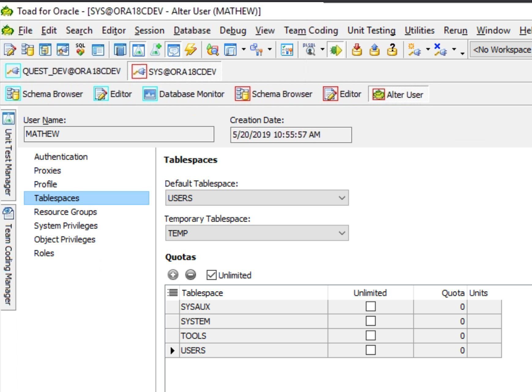Expand the PL/SQL icon dropdown arrow

[x=322, y=49]
